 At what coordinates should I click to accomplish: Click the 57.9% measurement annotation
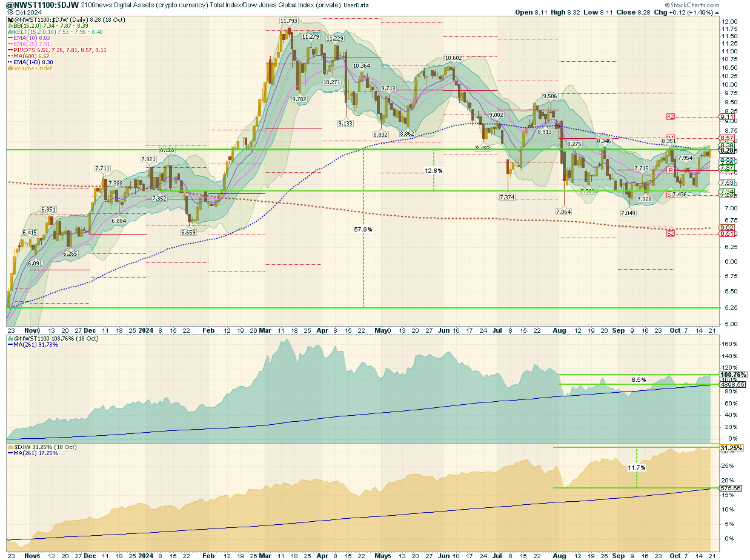[x=363, y=230]
